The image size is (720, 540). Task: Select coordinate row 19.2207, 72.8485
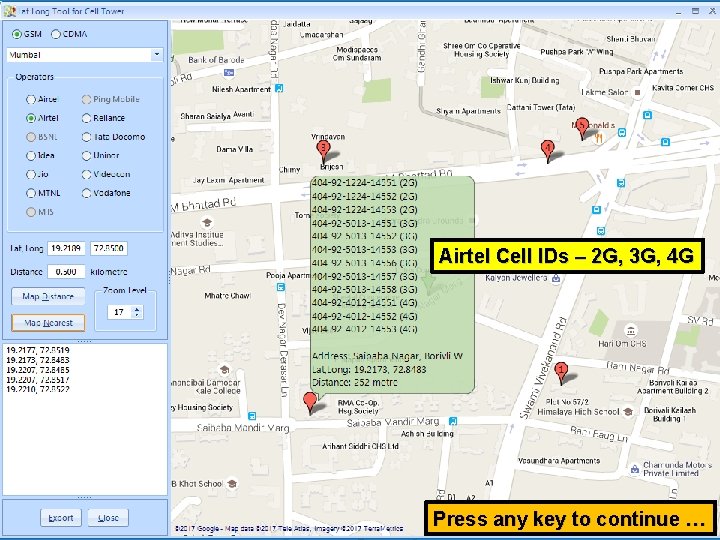pyautogui.click(x=38, y=370)
